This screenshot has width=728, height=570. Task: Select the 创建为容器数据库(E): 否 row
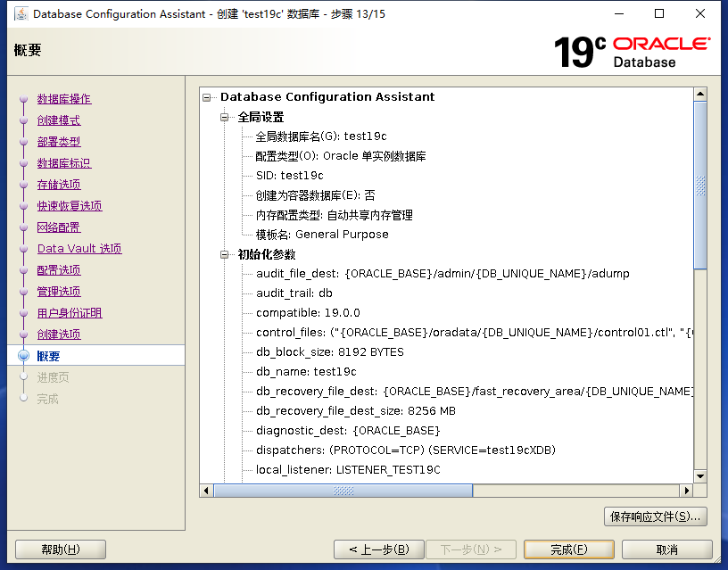tap(315, 195)
